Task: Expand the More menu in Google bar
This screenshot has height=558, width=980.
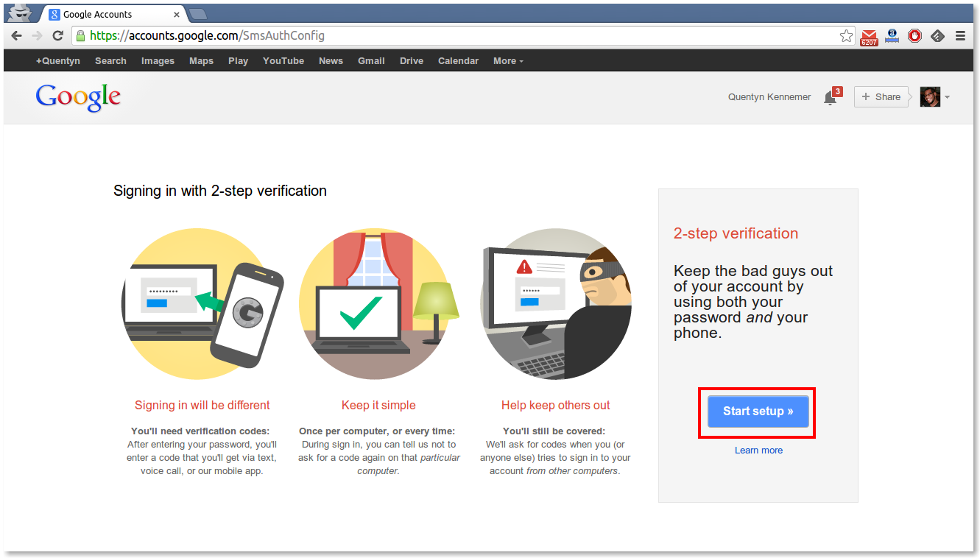Action: pyautogui.click(x=508, y=61)
